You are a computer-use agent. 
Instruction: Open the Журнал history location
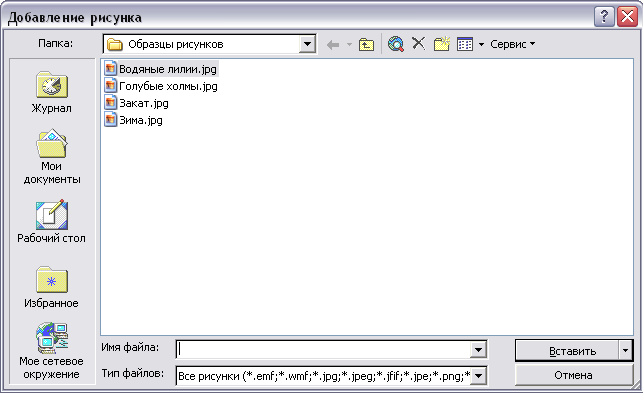(51, 92)
